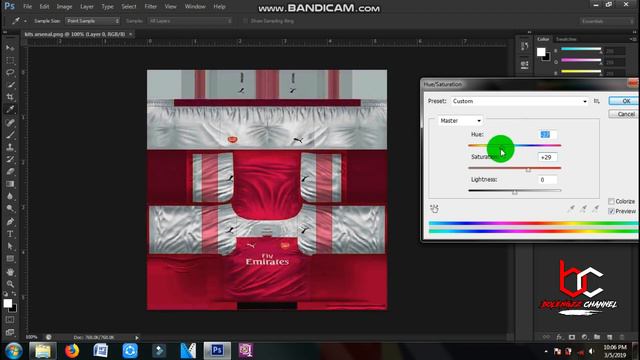Select the Eyedropper tool in toolbox

tap(10, 109)
